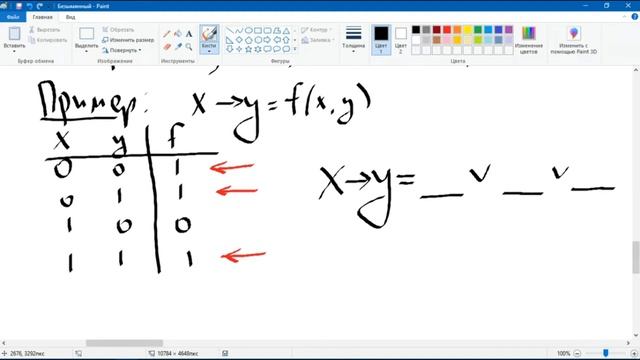Select the Magnifier tool

coord(189,47)
